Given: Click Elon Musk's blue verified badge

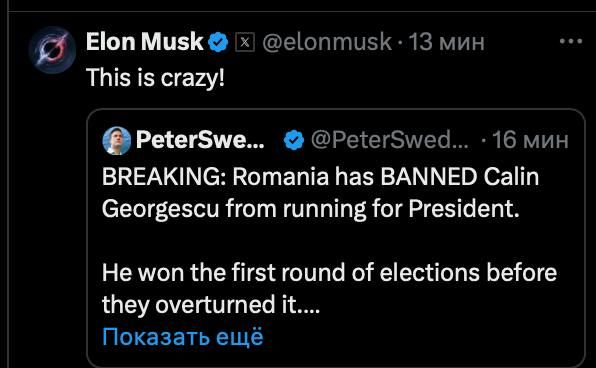Looking at the screenshot, I should [x=217, y=42].
